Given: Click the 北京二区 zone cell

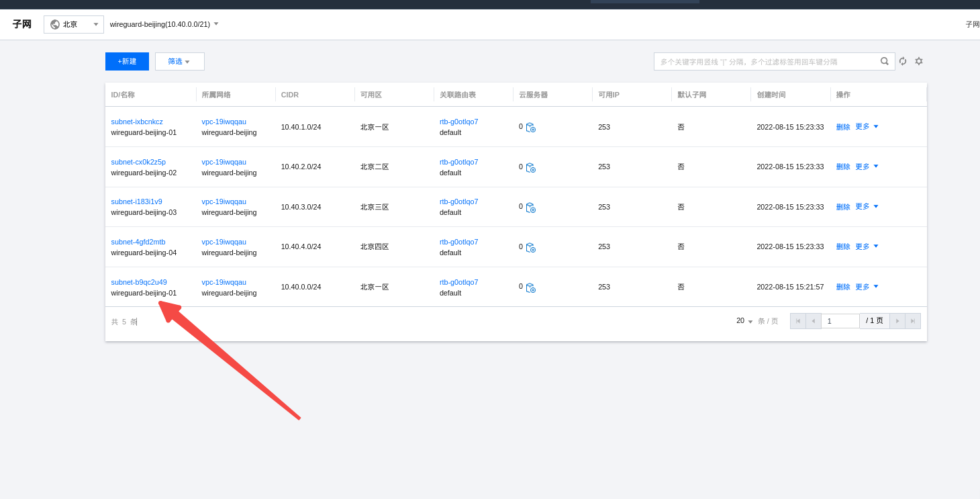Looking at the screenshot, I should click(375, 167).
